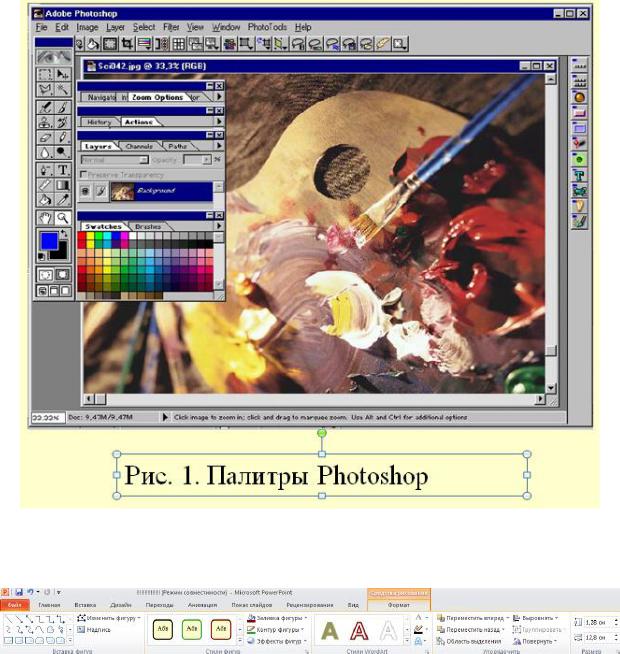620x654 pixels.
Task: Select the Magic Wand tool
Action: tap(62, 89)
